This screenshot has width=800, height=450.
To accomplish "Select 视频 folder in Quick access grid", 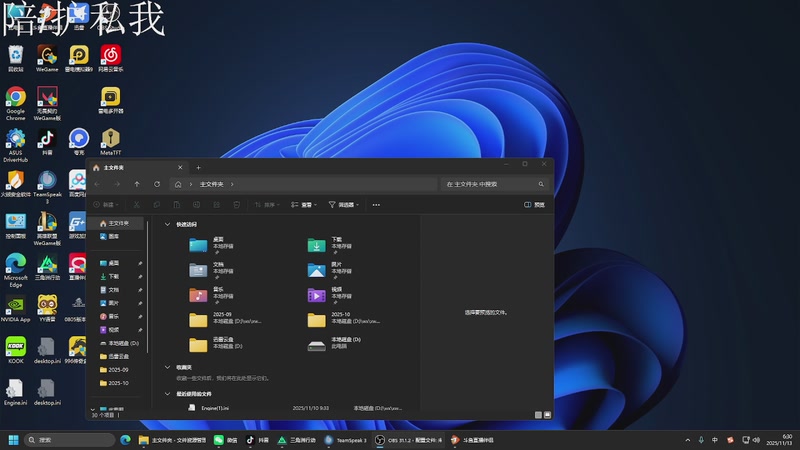I will [x=330, y=295].
